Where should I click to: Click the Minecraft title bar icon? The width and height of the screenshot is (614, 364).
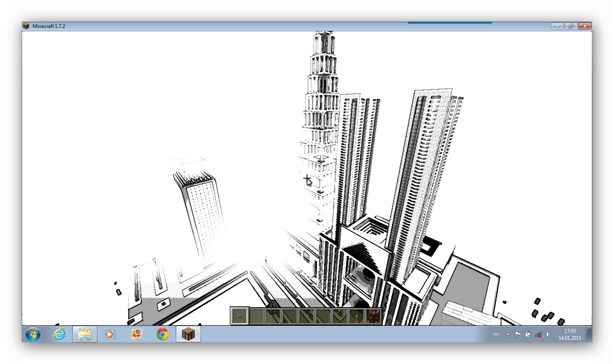pos(26,26)
